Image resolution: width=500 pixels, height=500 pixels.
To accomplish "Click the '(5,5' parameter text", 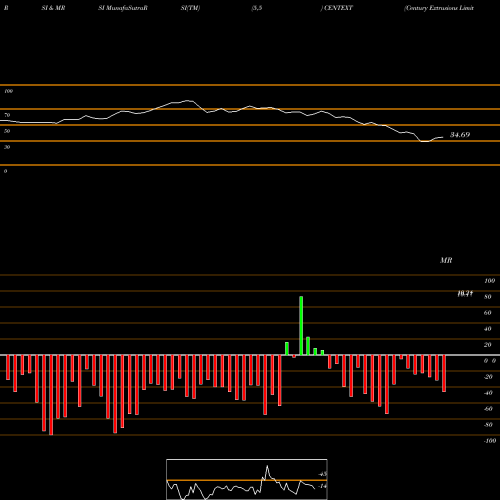I will click(257, 8).
